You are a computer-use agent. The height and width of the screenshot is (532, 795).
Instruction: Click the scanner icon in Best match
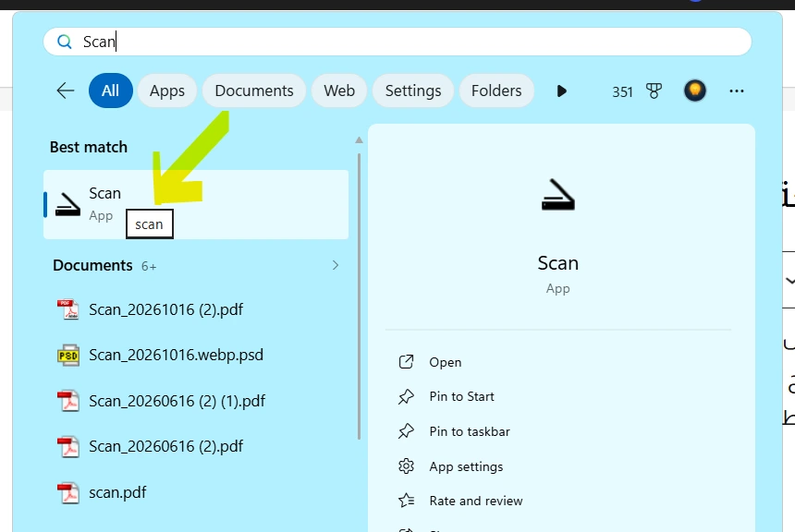[67, 204]
